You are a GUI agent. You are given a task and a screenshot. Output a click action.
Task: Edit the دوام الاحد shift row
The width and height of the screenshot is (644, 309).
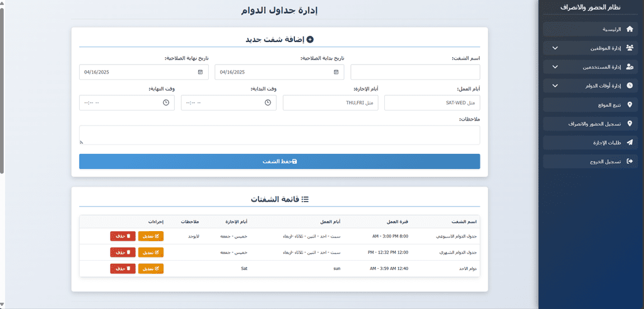point(151,268)
